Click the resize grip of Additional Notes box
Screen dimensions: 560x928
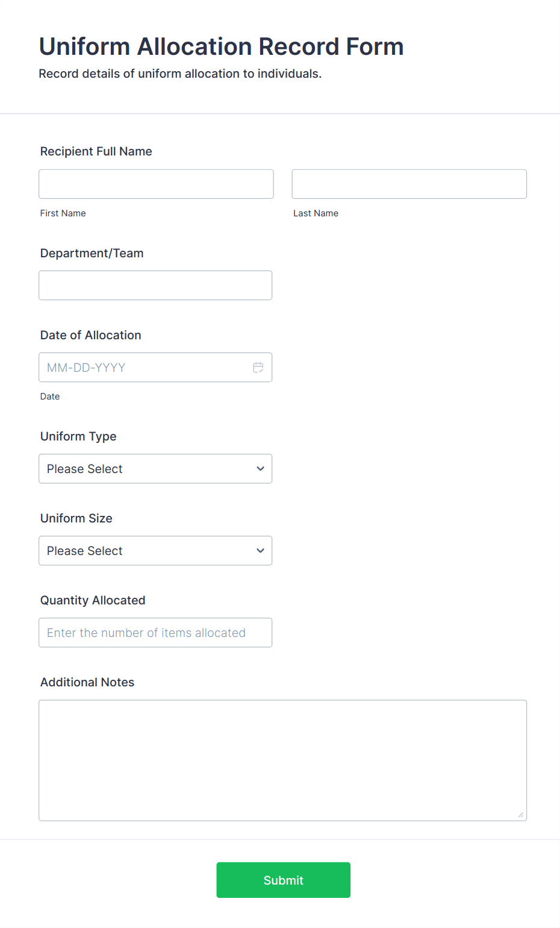(x=520, y=815)
